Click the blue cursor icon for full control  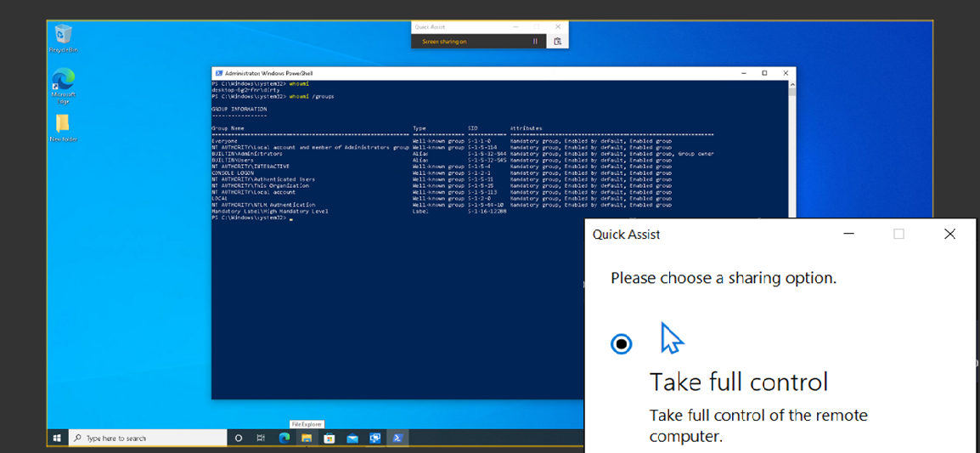pyautogui.click(x=672, y=338)
